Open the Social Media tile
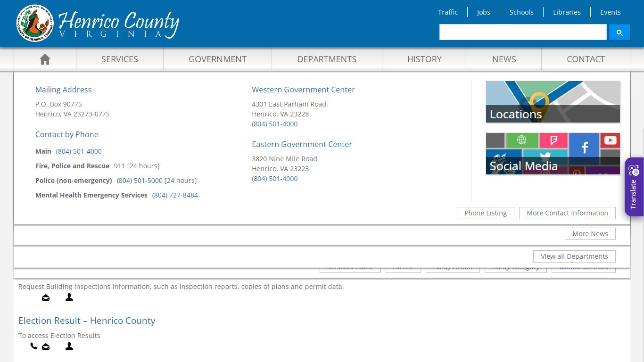644x362 pixels. point(553,154)
